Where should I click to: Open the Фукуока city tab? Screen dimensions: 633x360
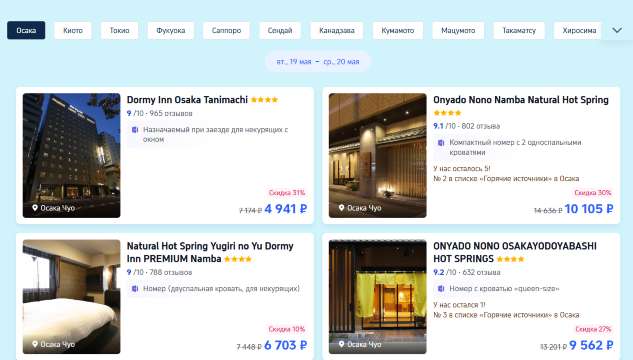(x=171, y=30)
